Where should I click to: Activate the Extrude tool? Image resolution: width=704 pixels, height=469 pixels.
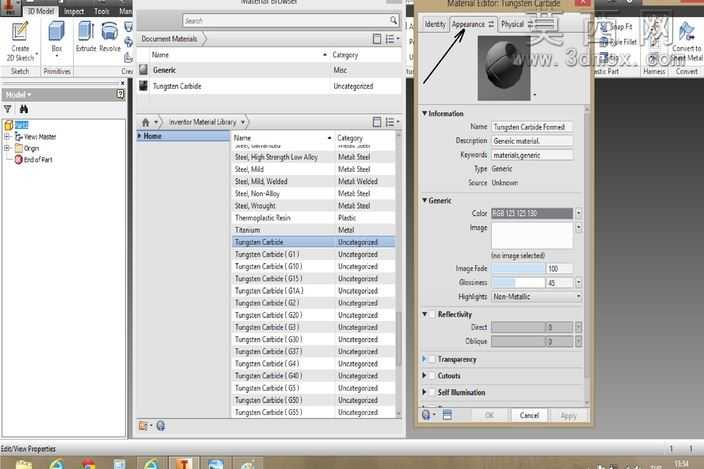click(x=86, y=37)
